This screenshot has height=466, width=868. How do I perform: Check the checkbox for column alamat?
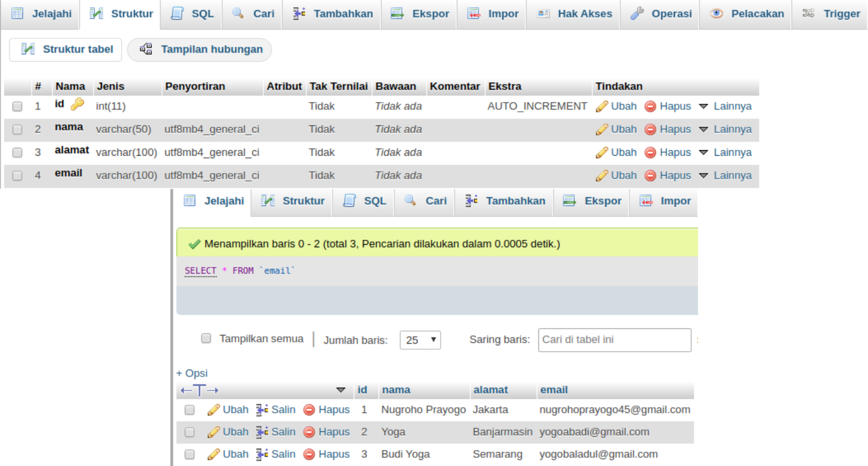tap(17, 152)
